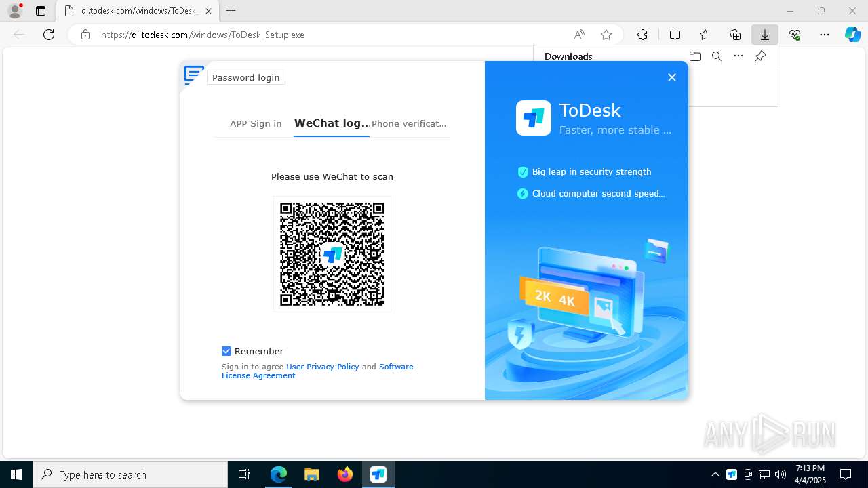Open downloads folder from Downloads panel
This screenshot has width=868, height=488.
pyautogui.click(x=694, y=56)
